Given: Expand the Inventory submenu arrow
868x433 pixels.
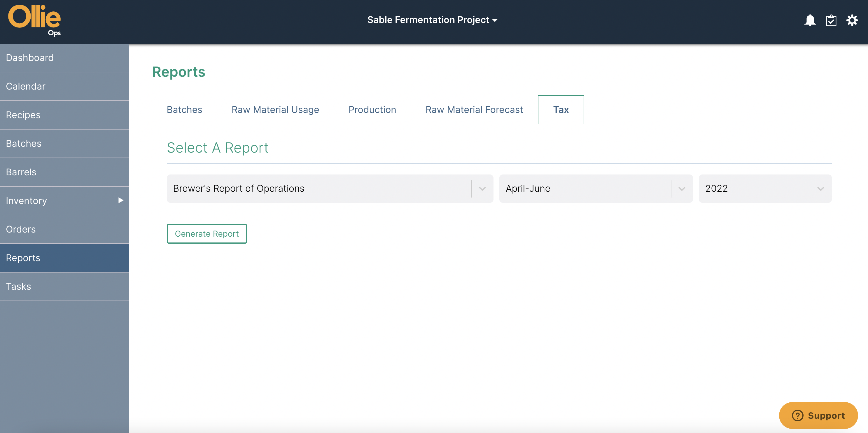Looking at the screenshot, I should pos(121,200).
